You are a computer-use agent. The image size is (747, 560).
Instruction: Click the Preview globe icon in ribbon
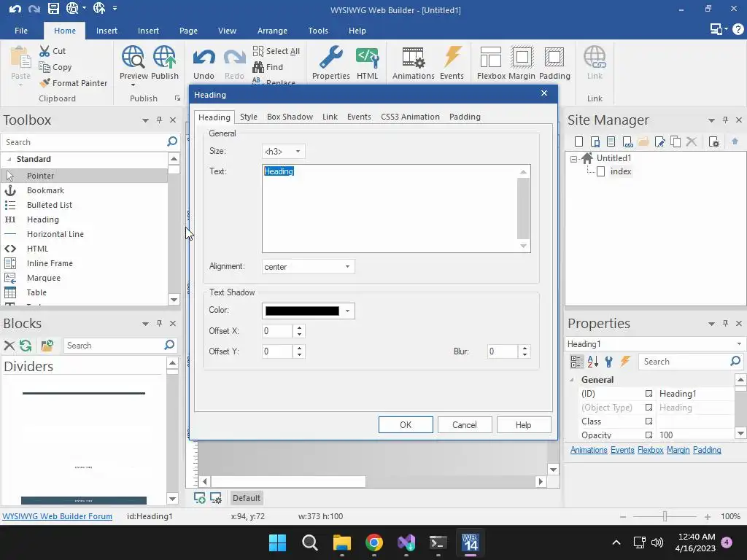(133, 57)
